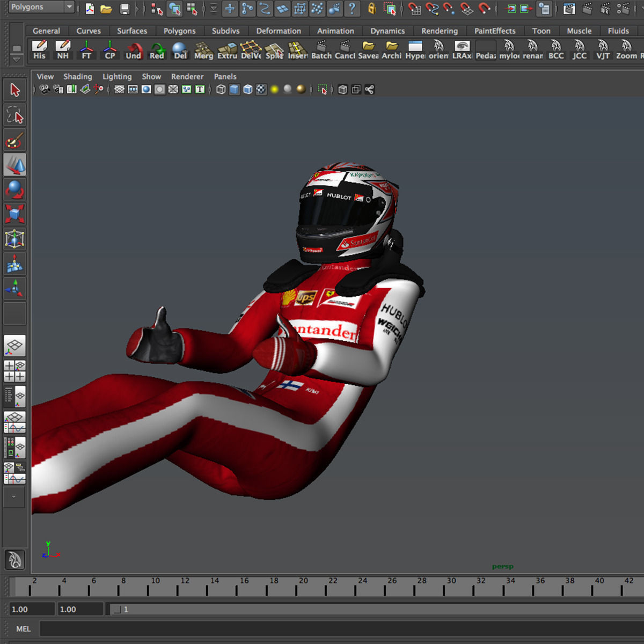Click the share-like panel toolbar icon
Viewport: 644px width, 644px height.
pyautogui.click(x=369, y=90)
